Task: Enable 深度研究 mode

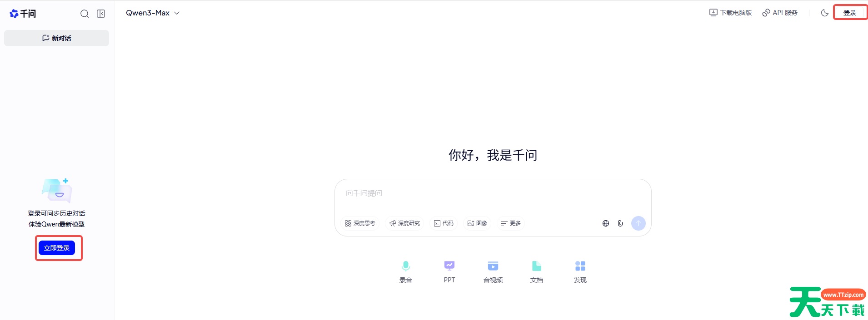Action: [x=404, y=223]
